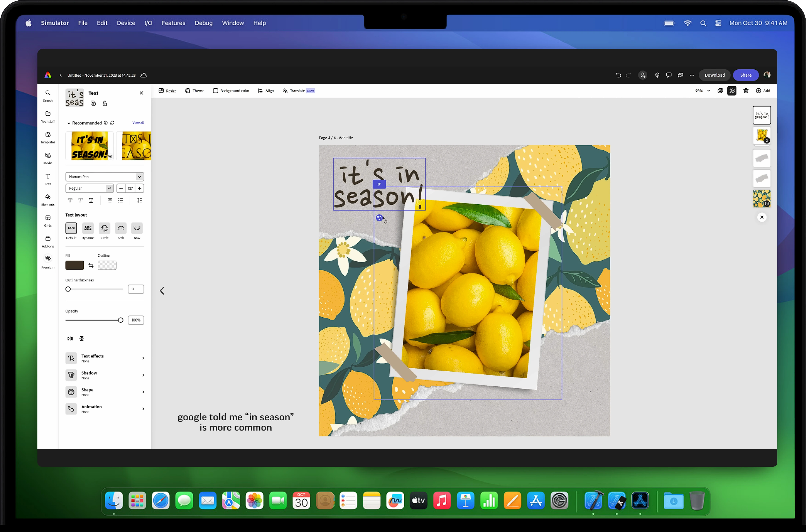Toggle underline text formatting
Image resolution: width=806 pixels, height=532 pixels.
click(x=91, y=201)
